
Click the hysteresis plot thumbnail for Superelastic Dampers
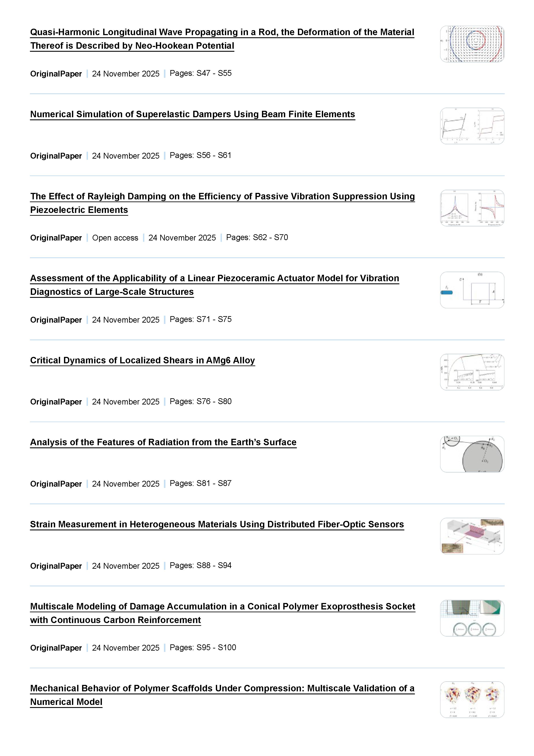point(472,126)
